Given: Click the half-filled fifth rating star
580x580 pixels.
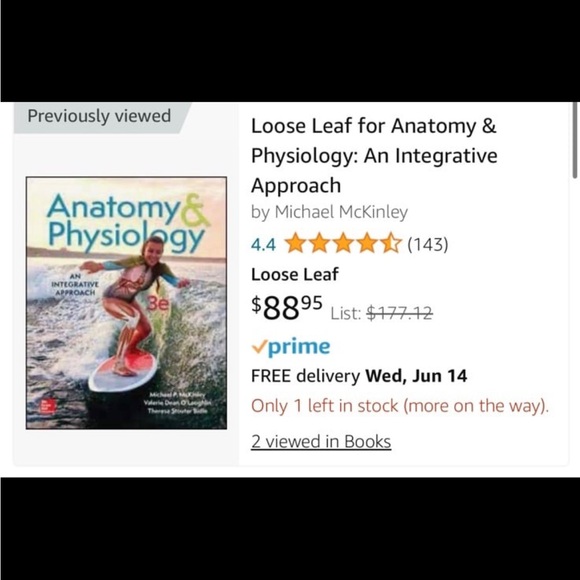Looking at the screenshot, I should [x=391, y=243].
